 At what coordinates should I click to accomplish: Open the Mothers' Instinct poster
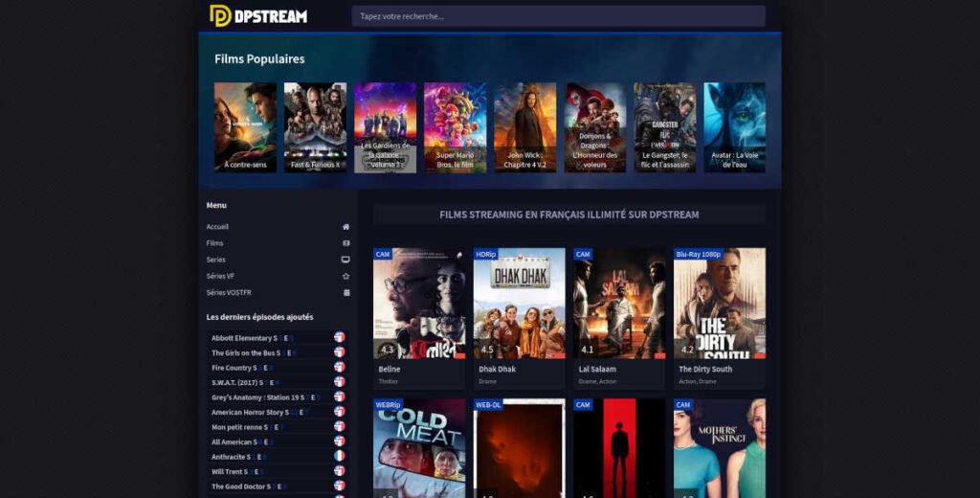720,448
